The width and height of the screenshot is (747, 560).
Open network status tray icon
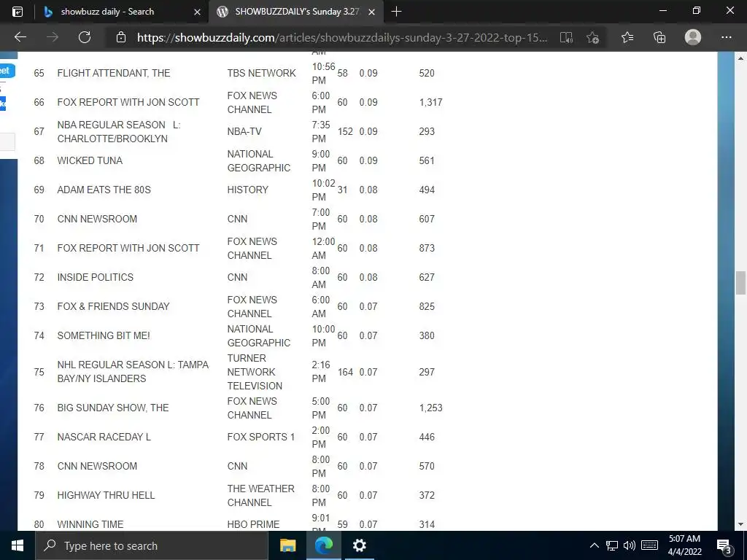(612, 545)
